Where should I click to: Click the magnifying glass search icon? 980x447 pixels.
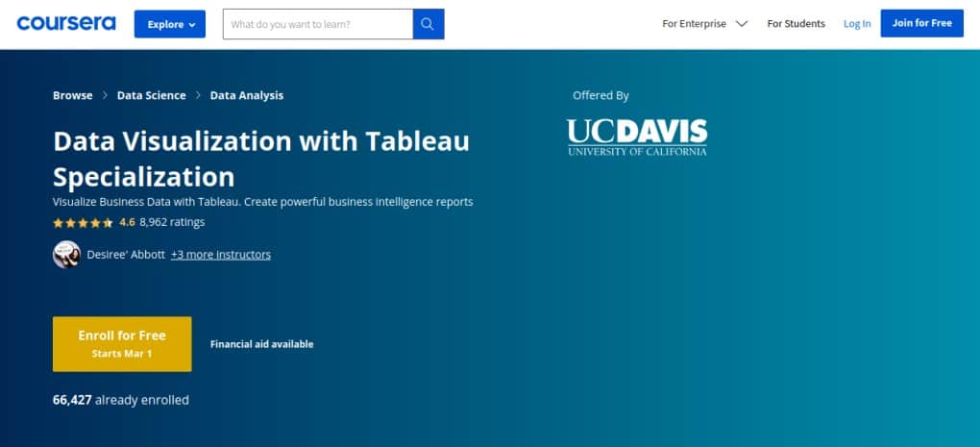tap(429, 24)
